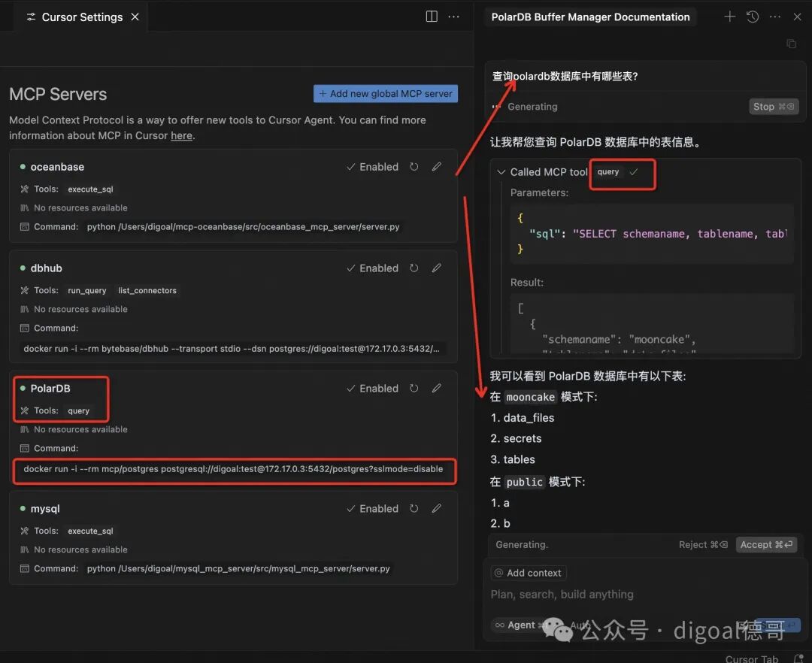Close the chat panel
Image resolution: width=812 pixels, height=663 pixels.
798,17
